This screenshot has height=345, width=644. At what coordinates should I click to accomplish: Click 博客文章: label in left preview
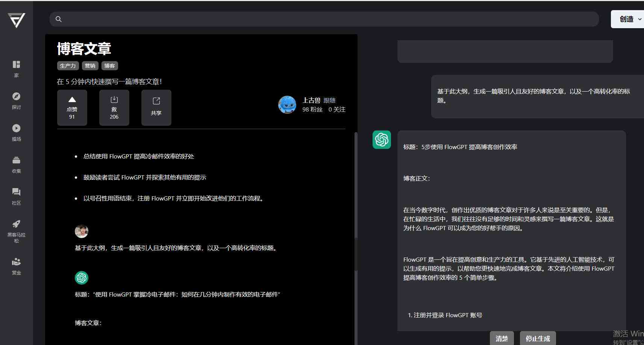pos(88,323)
